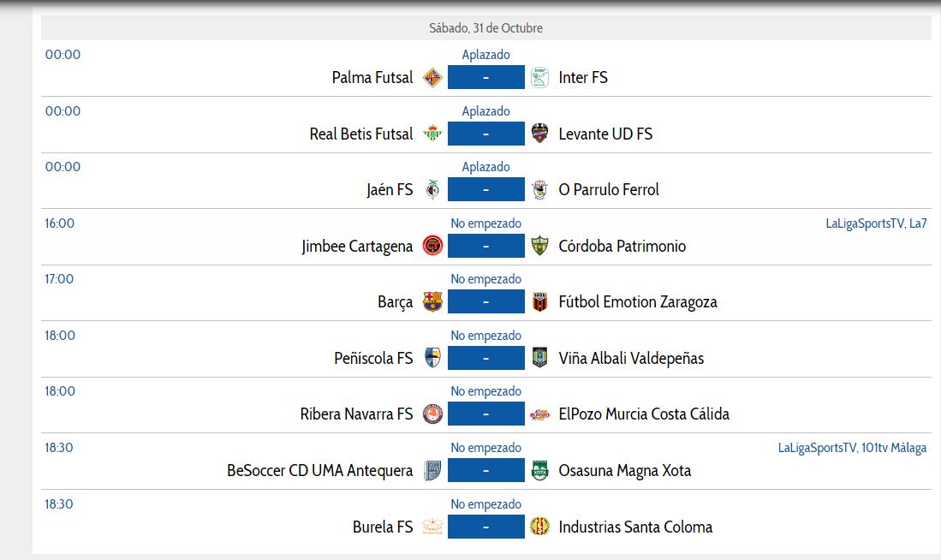The width and height of the screenshot is (941, 560).
Task: Click the ElPozo Murcia logo
Action: (539, 414)
